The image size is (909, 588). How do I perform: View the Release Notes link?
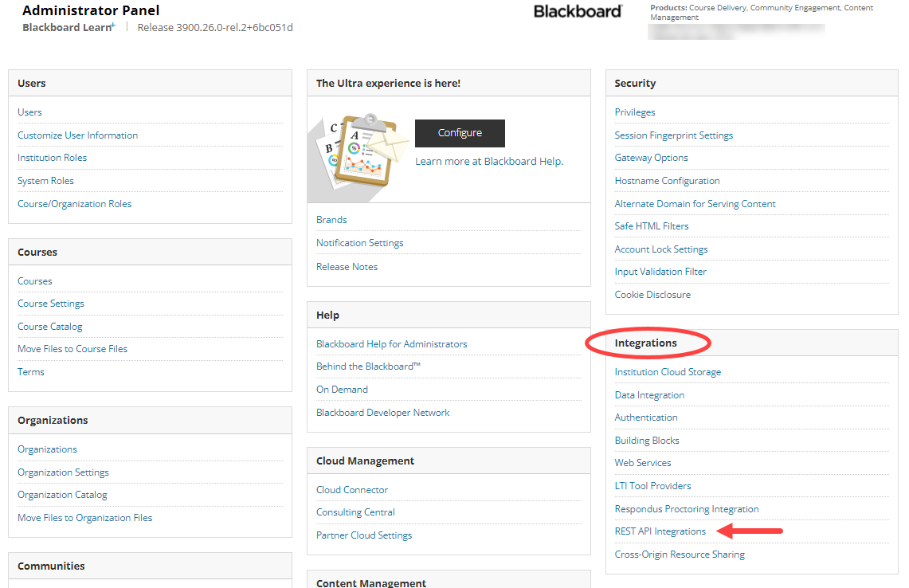point(347,267)
